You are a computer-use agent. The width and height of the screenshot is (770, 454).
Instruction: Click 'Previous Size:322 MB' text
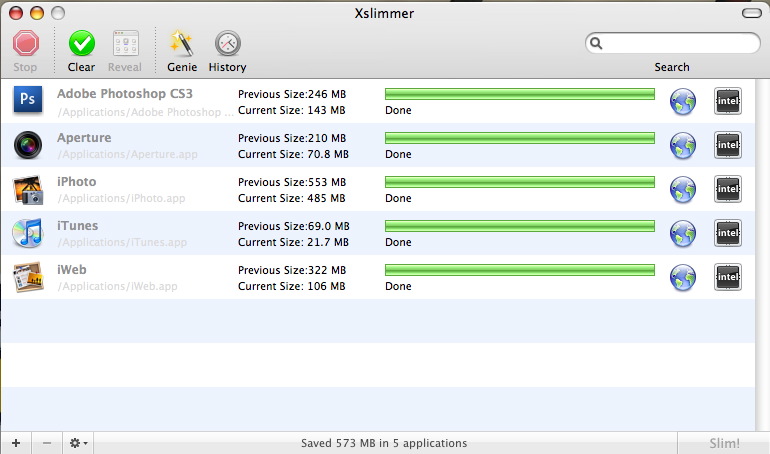pos(292,270)
